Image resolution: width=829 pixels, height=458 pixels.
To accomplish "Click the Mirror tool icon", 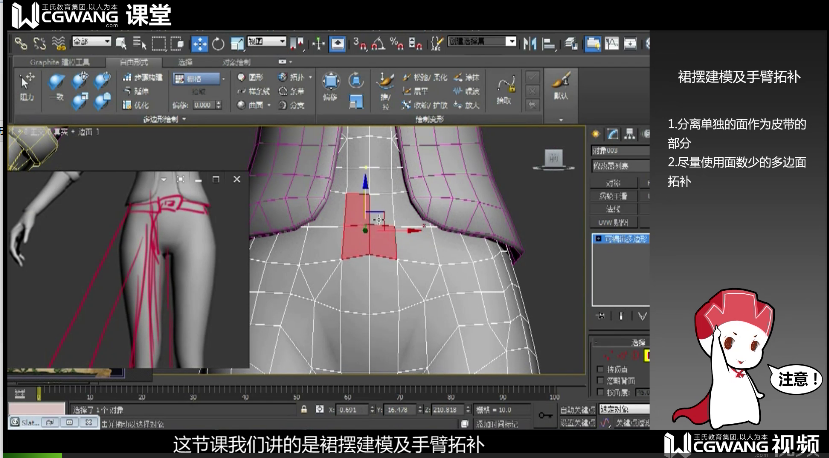I will [x=530, y=43].
